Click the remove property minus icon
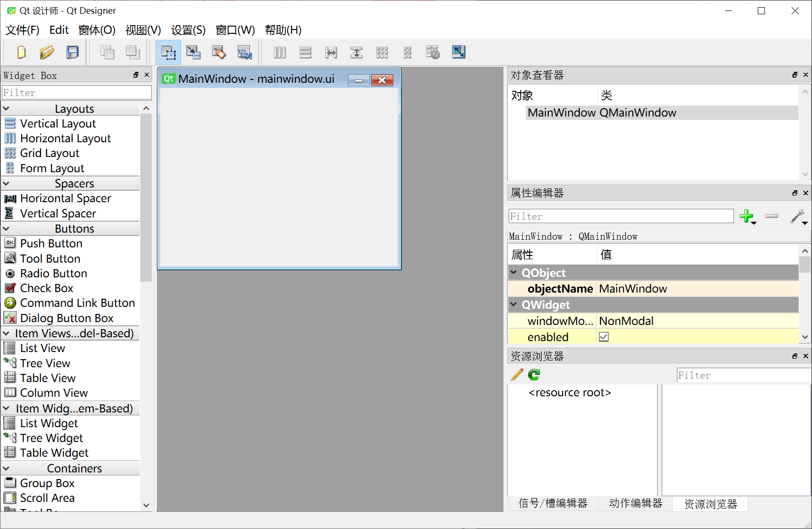The height and width of the screenshot is (529, 812). (x=772, y=216)
